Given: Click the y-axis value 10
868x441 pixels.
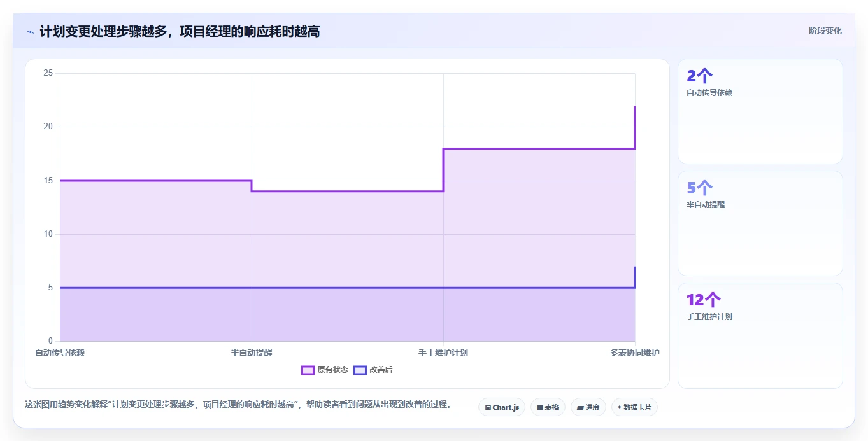Looking at the screenshot, I should point(48,234).
